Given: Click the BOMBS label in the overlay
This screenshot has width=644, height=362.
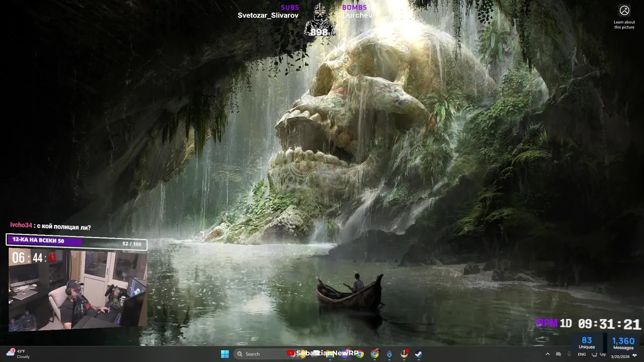Looking at the screenshot, I should tap(354, 8).
